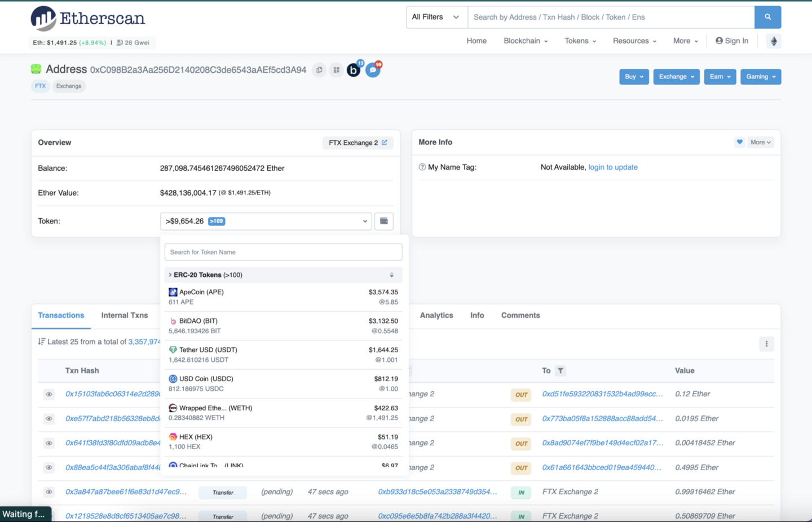Open the Etherscan logo on the header
The width and height of the screenshot is (812, 522).
point(87,18)
